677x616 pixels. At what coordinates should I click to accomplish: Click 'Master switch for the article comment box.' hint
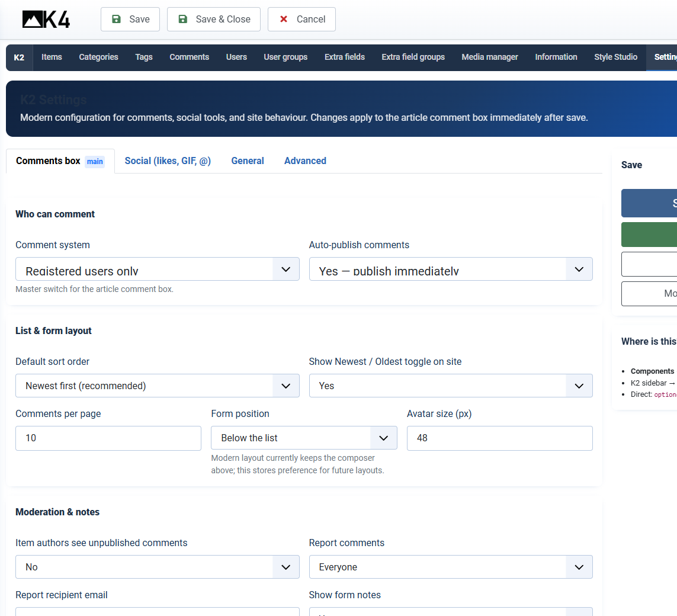[95, 289]
